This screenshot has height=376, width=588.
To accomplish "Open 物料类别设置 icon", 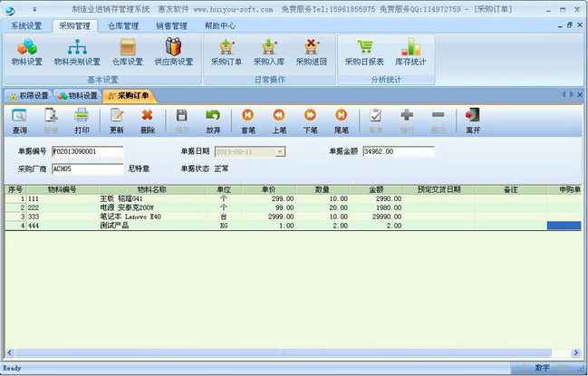I will pyautogui.click(x=77, y=53).
